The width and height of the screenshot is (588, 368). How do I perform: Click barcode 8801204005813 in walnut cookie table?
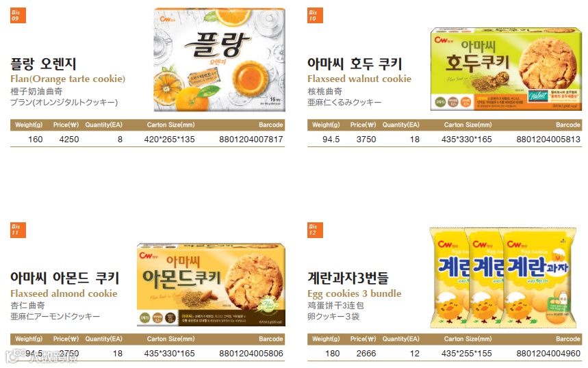coord(548,140)
